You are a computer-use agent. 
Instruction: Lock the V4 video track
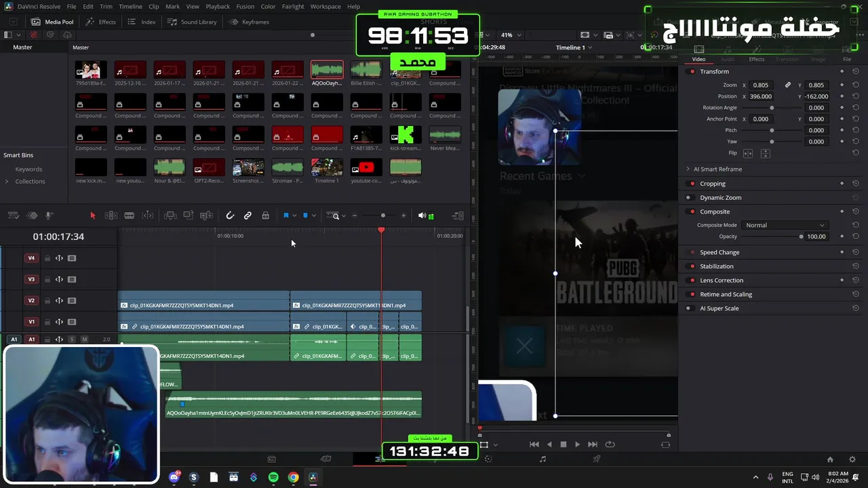[x=47, y=258]
